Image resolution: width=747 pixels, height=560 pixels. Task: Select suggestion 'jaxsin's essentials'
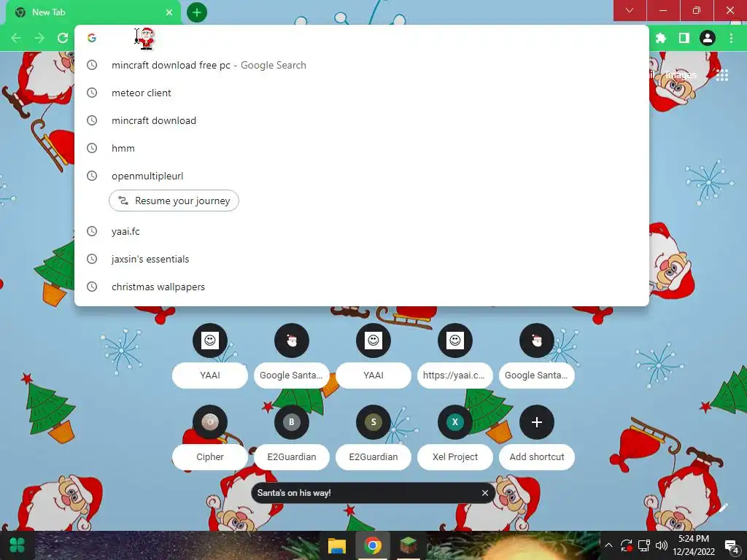coord(362,259)
